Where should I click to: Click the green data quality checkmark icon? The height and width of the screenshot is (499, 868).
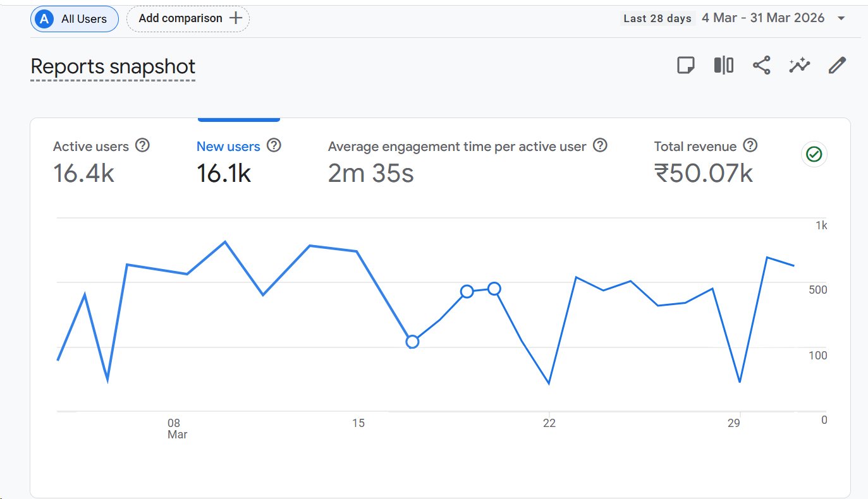(814, 154)
